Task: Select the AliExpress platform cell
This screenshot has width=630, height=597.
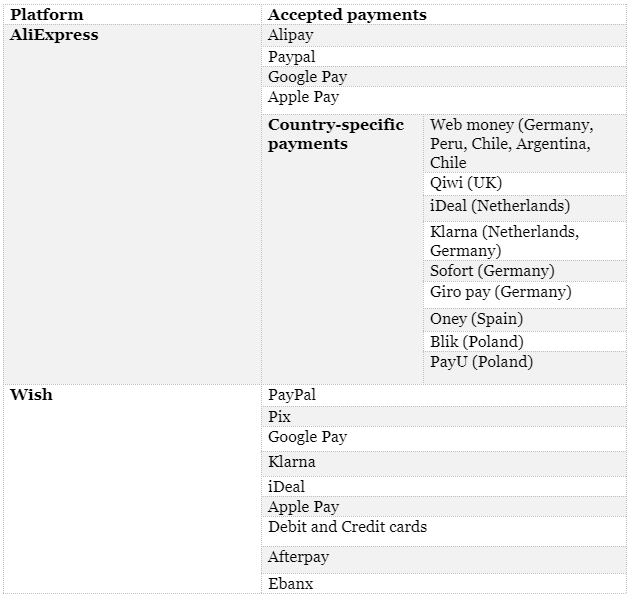Action: 54,35
